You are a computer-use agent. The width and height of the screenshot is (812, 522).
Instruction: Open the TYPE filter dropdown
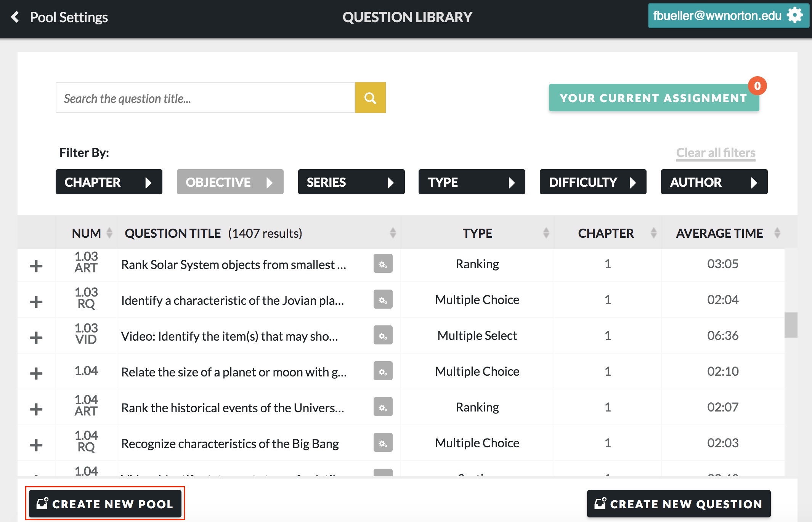click(x=472, y=182)
